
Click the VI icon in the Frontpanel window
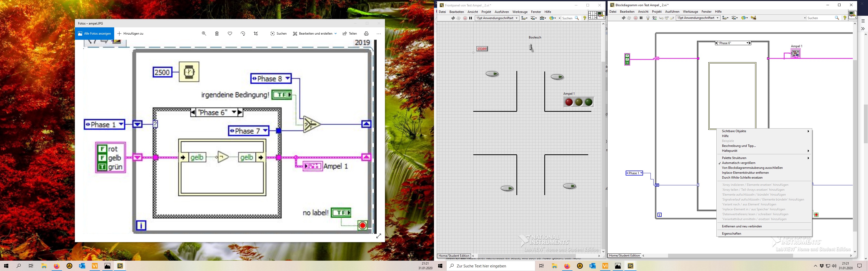[x=601, y=15]
